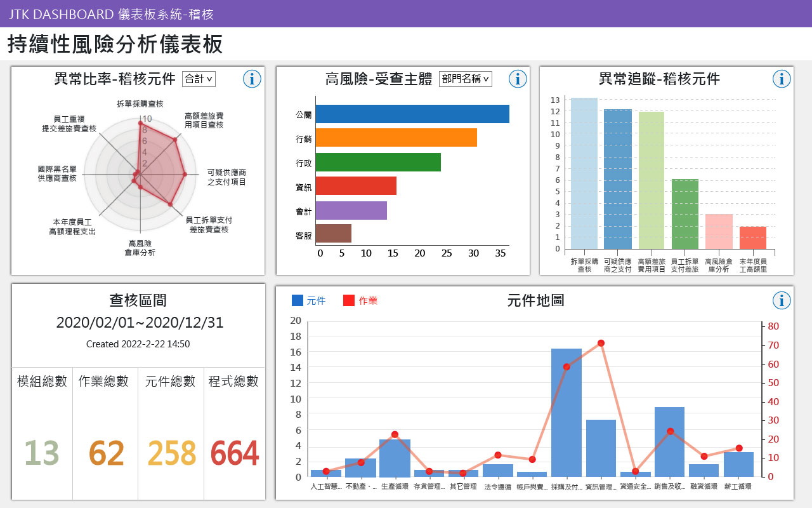This screenshot has height=508, width=812.
Task: Open info tooltip for 異常比率-稽核元件 chart
Action: tap(252, 79)
